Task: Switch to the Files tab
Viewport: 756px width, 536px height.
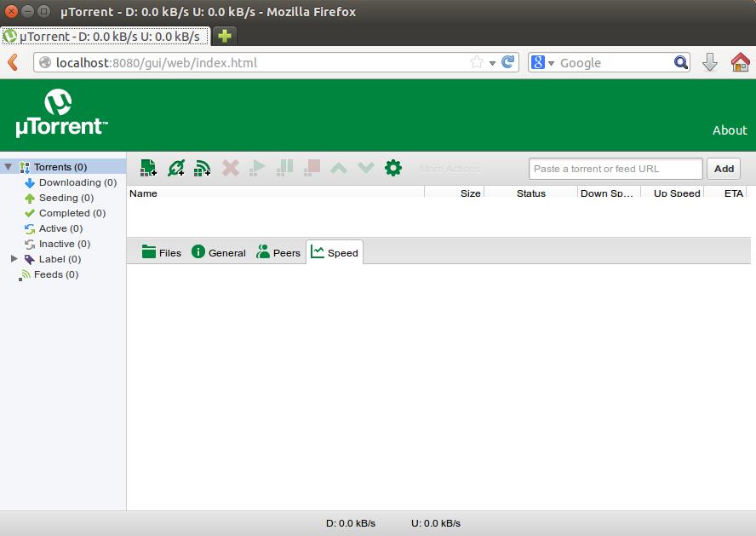Action: click(161, 252)
